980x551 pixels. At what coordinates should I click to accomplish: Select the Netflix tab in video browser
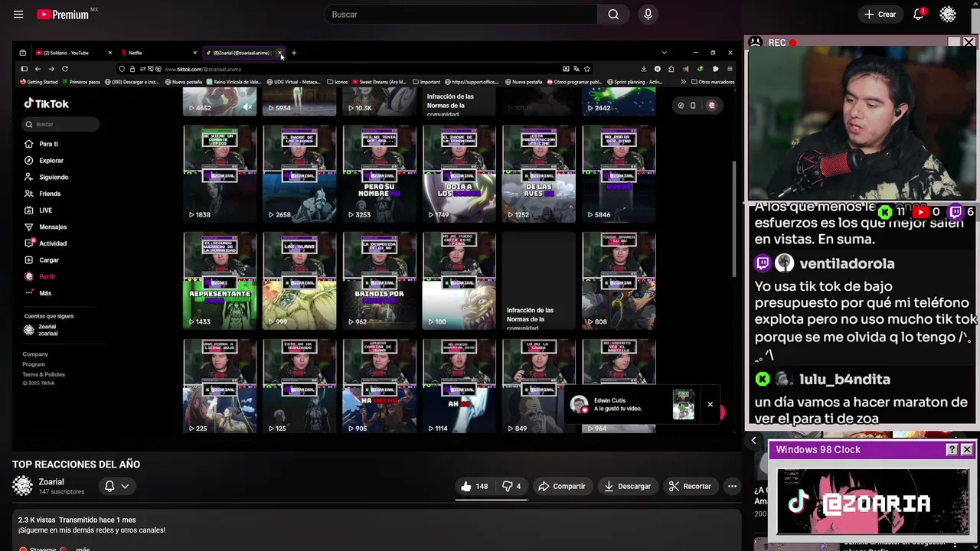158,53
